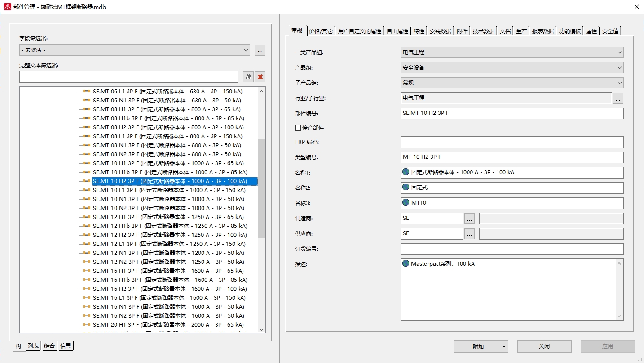644x363 pixels.
Task: Open manufacturer browse ellipsis button
Action: click(x=469, y=219)
